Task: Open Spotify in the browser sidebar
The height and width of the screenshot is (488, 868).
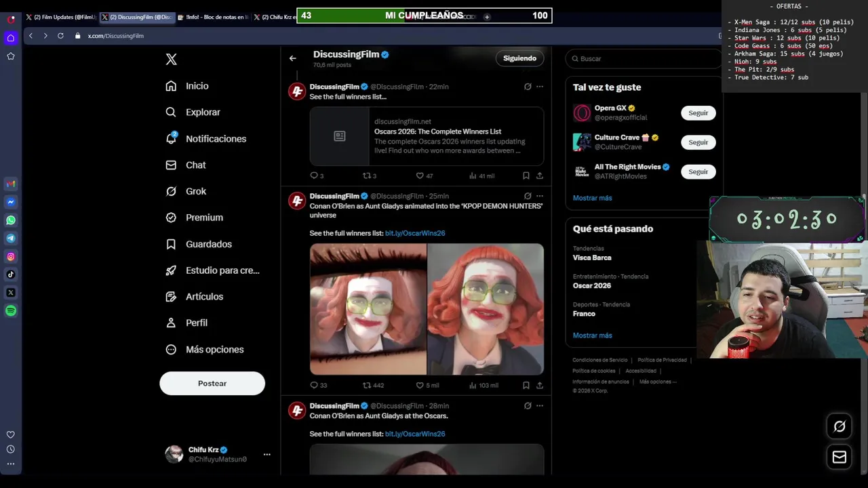Action: pyautogui.click(x=11, y=310)
